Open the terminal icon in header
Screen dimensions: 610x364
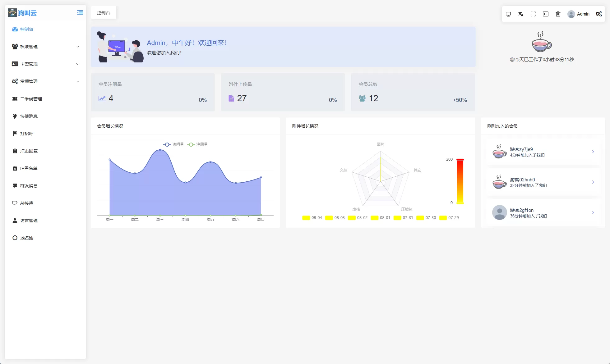(546, 14)
